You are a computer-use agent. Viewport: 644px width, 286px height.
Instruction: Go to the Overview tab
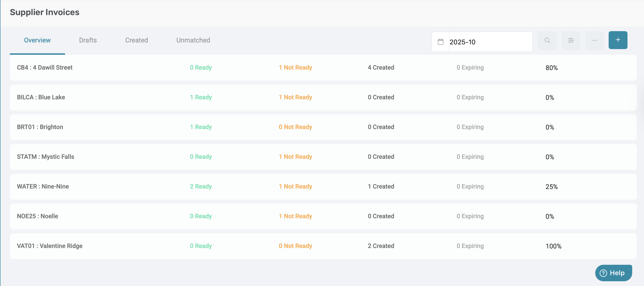tap(37, 40)
